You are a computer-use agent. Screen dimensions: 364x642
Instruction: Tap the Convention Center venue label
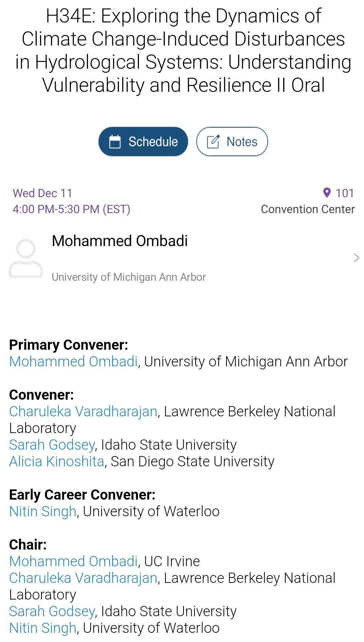pyautogui.click(x=308, y=209)
